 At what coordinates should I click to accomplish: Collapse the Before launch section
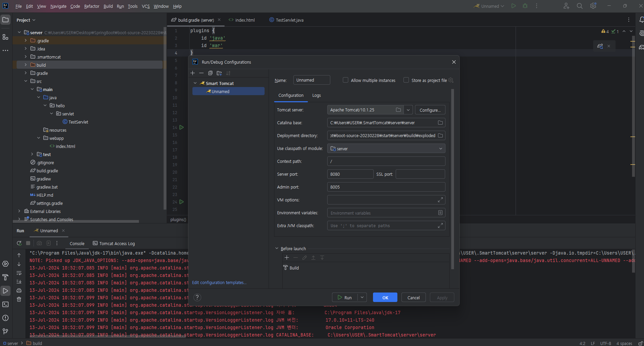pos(277,248)
